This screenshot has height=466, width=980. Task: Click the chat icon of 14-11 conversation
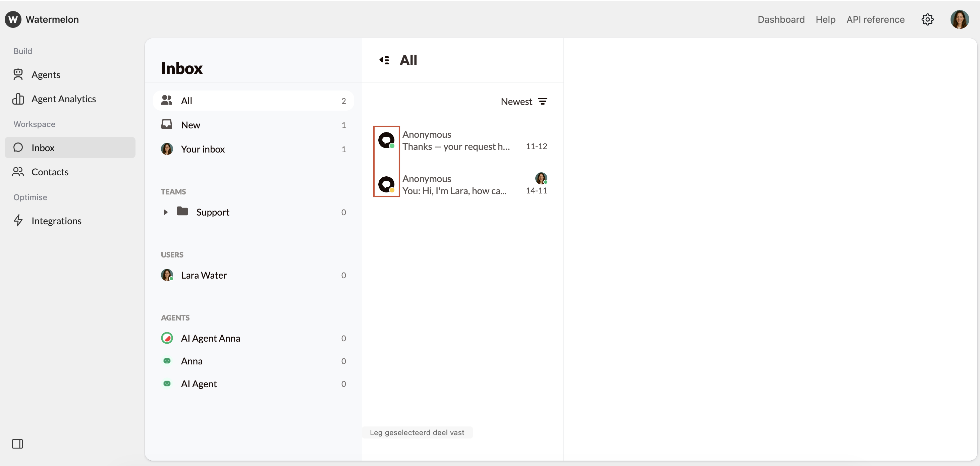(386, 184)
